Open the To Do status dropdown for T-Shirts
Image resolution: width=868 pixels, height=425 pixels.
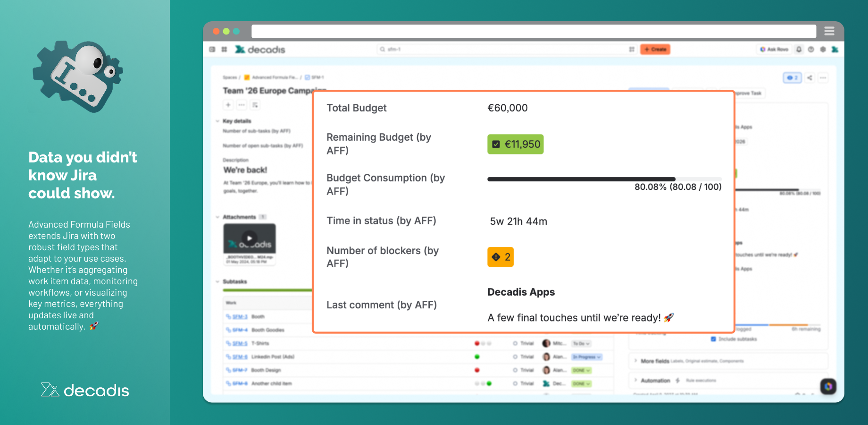(x=581, y=344)
